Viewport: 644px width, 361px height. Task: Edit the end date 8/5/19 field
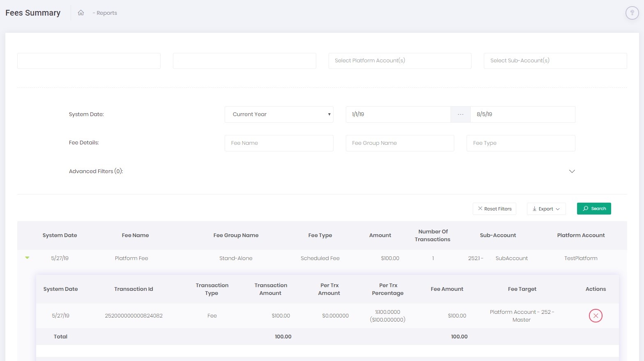pyautogui.click(x=522, y=114)
